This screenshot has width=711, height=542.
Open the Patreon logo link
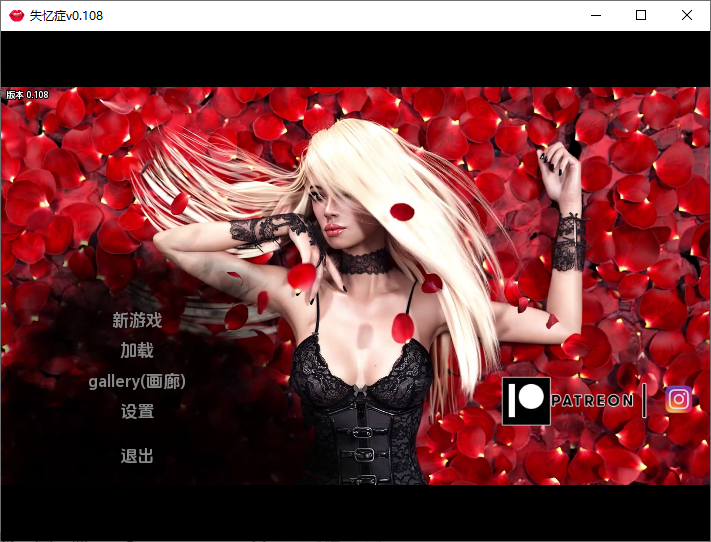tap(526, 401)
